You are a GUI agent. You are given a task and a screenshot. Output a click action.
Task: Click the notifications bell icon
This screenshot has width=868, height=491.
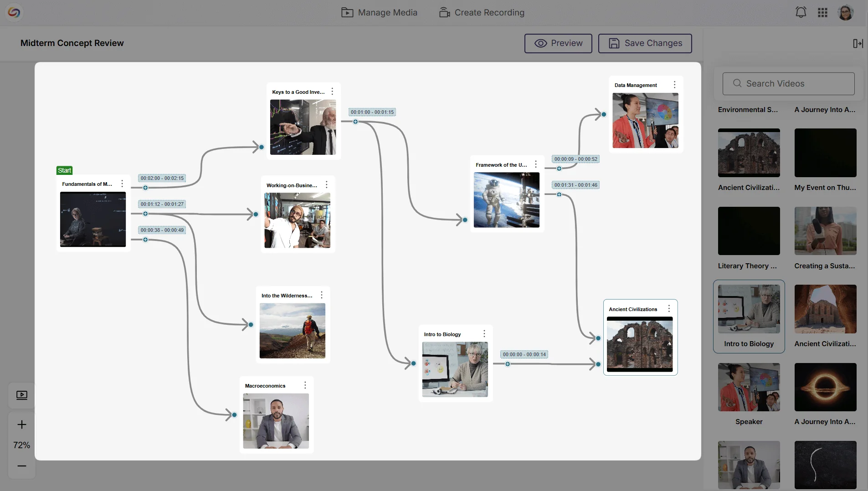801,12
